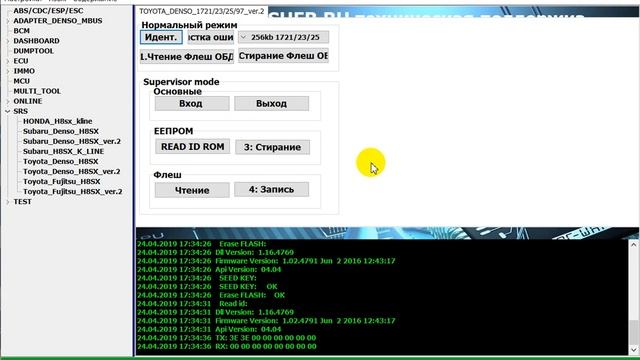Expand the IMMO tree node
Screen dimensions: 640x360
(x=8, y=71)
